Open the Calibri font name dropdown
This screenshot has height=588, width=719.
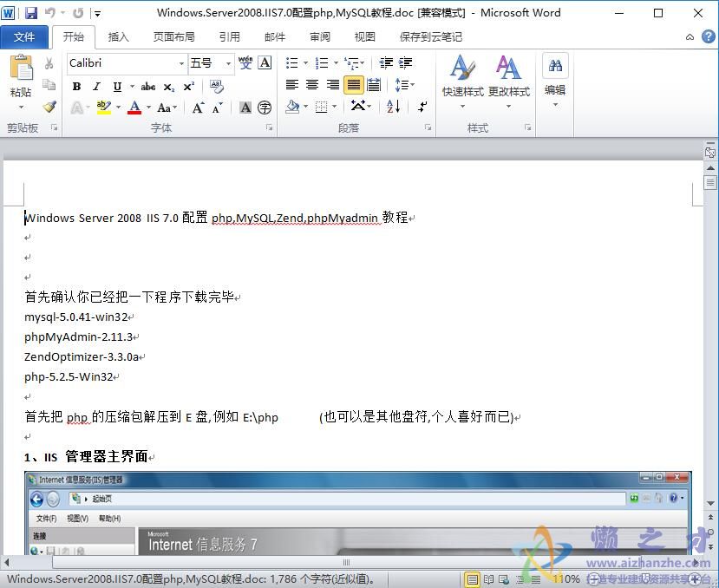181,62
